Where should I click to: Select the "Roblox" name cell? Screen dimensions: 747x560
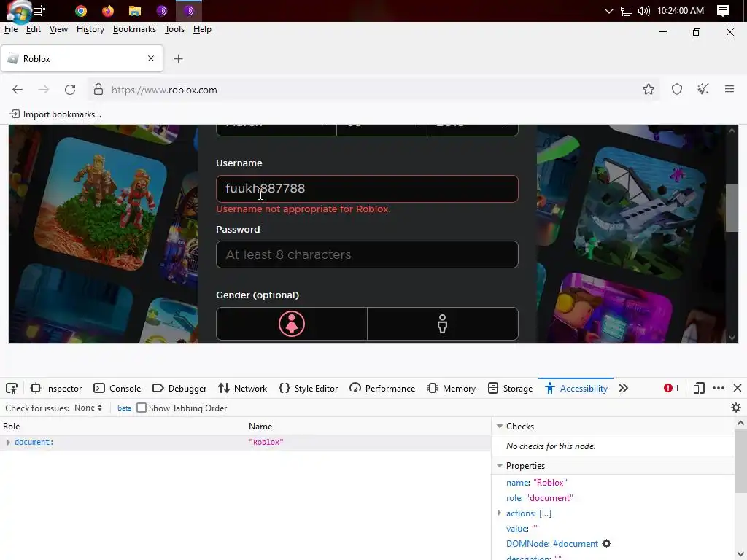(x=266, y=443)
